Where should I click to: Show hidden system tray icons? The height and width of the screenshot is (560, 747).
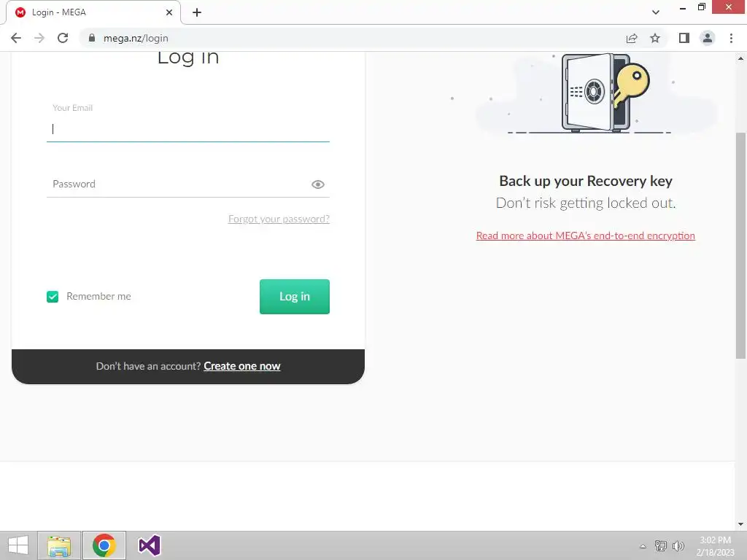[x=643, y=546]
